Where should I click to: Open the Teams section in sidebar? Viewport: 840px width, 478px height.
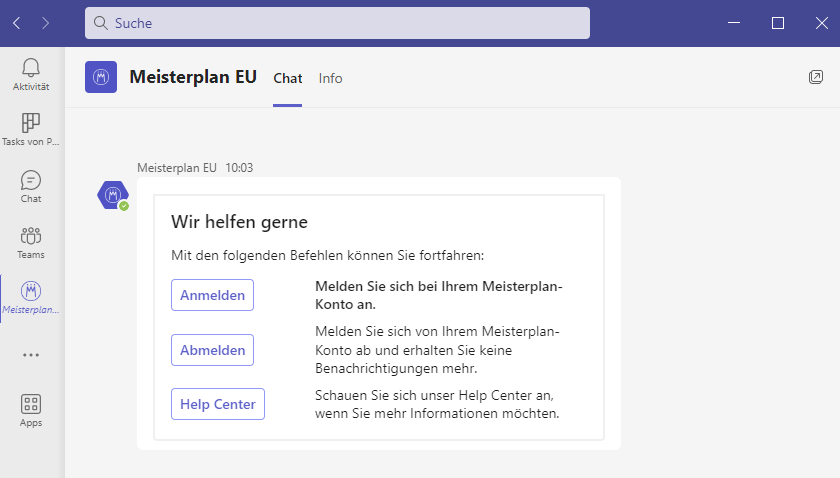point(31,243)
